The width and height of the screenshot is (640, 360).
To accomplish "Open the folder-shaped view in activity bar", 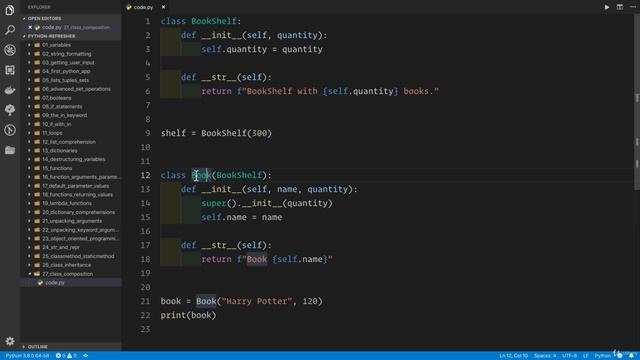I will pos(10,150).
